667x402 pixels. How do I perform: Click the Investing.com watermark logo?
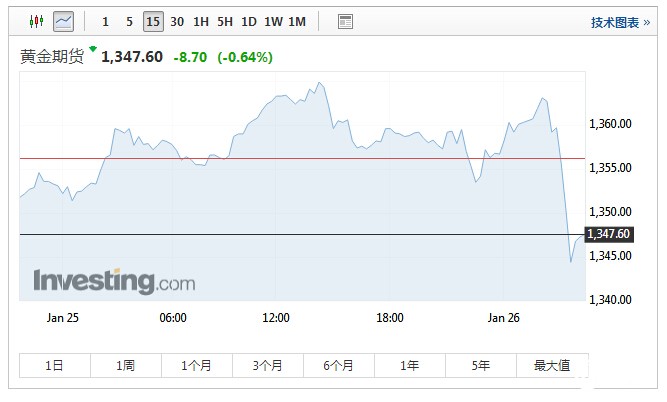click(114, 281)
